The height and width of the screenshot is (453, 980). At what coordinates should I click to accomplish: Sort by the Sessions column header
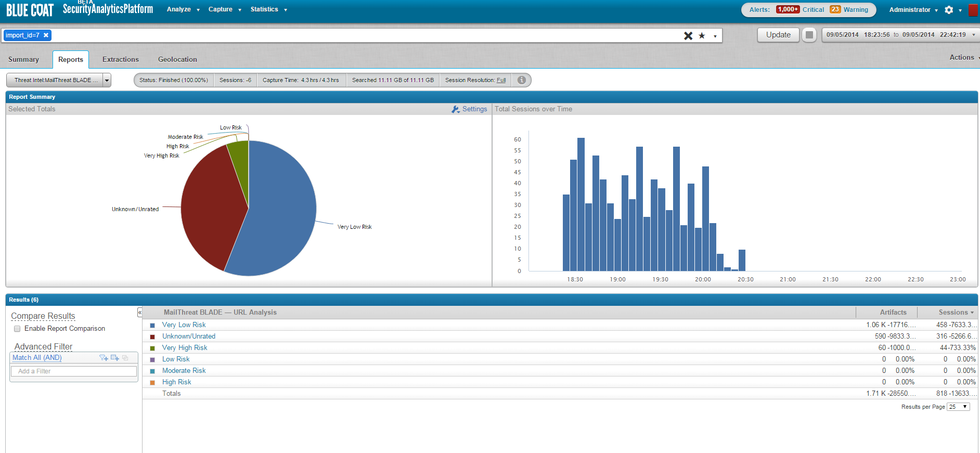(x=956, y=312)
